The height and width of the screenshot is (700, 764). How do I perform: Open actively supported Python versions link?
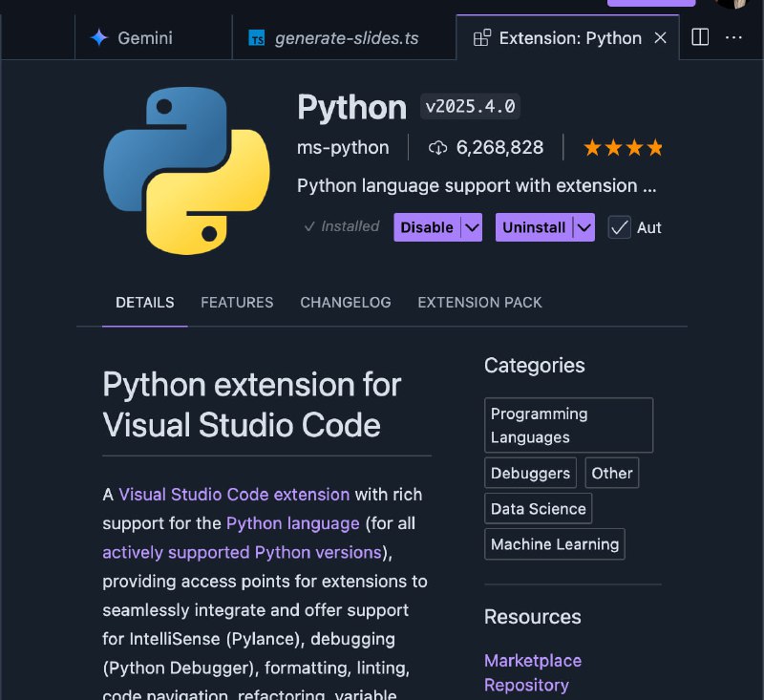(243, 552)
